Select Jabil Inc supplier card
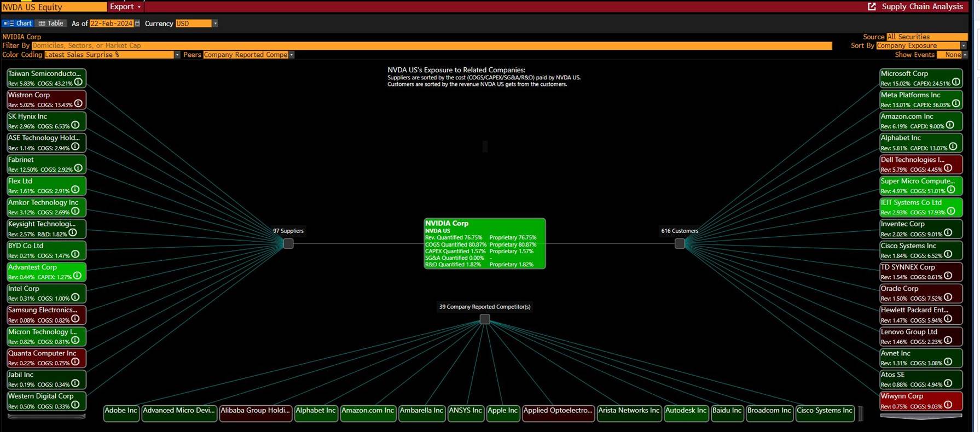 [46, 380]
